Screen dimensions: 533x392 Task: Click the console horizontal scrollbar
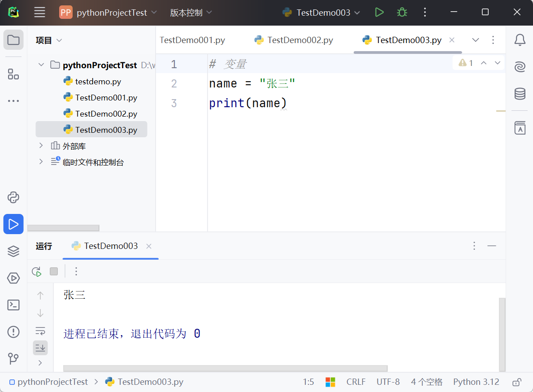coord(225,368)
